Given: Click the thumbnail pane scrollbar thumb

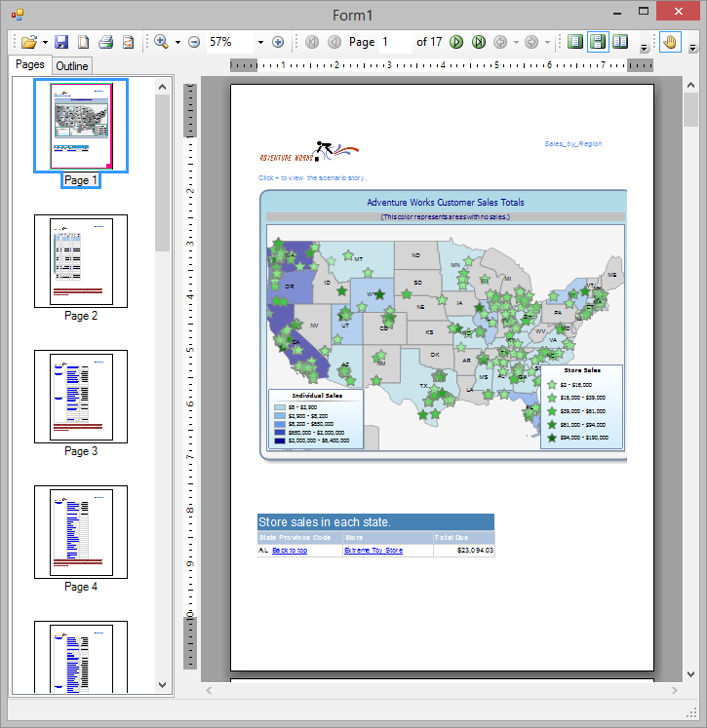Looking at the screenshot, I should (162, 172).
